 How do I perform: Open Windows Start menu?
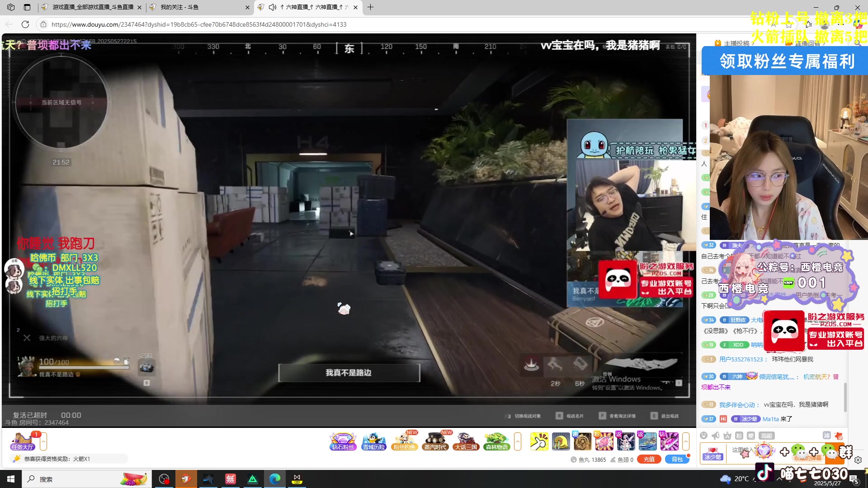point(11,479)
